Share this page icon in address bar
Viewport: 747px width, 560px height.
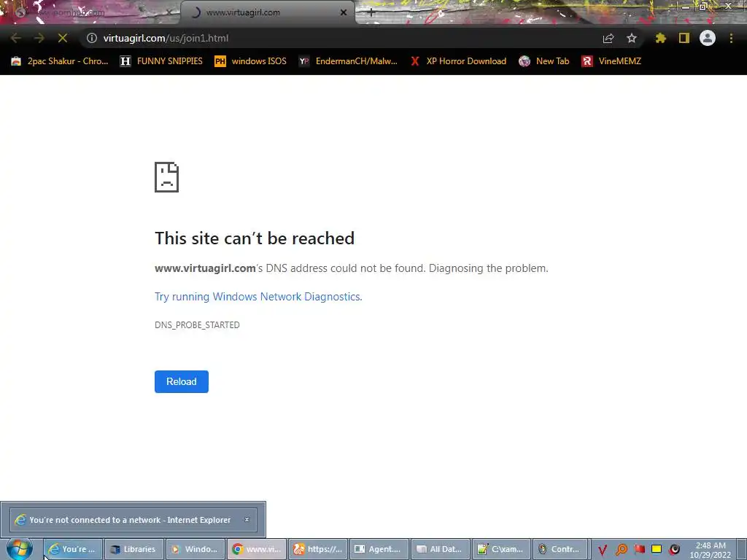click(x=608, y=38)
